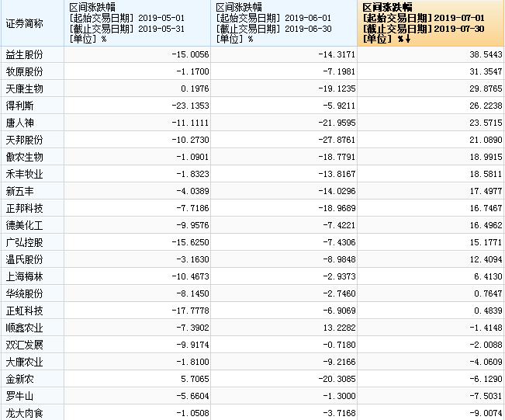Select June value -0.7180 for 双汇发展
Image resolution: width=505 pixels, height=420 pixels.
pyautogui.click(x=339, y=345)
